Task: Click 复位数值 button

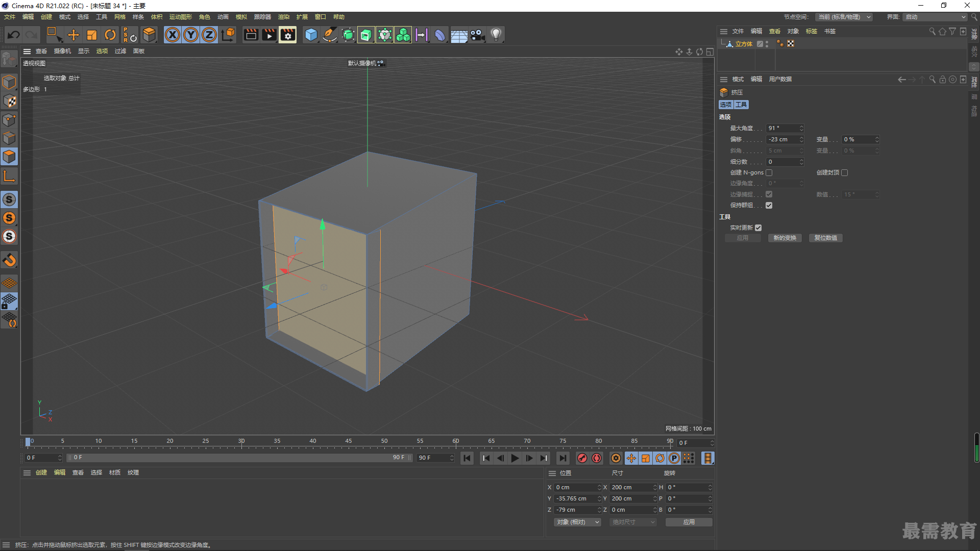Action: coord(826,238)
